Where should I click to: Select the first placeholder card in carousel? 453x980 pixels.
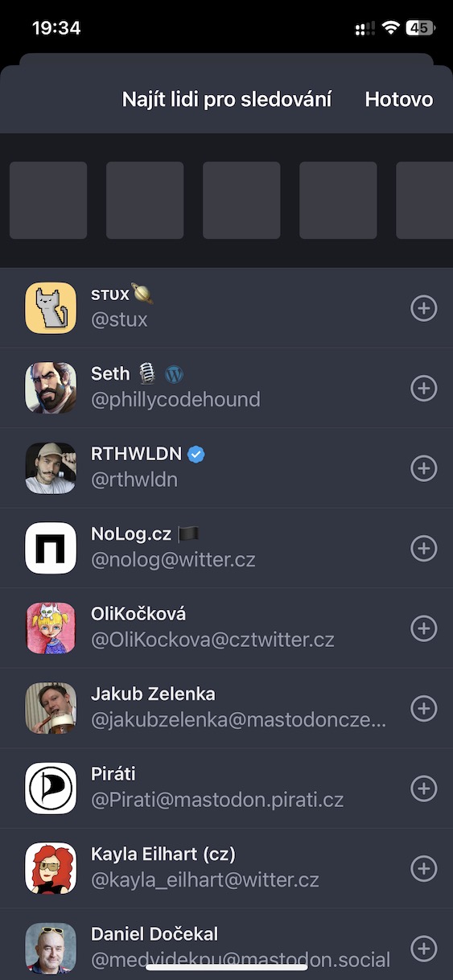(48, 200)
